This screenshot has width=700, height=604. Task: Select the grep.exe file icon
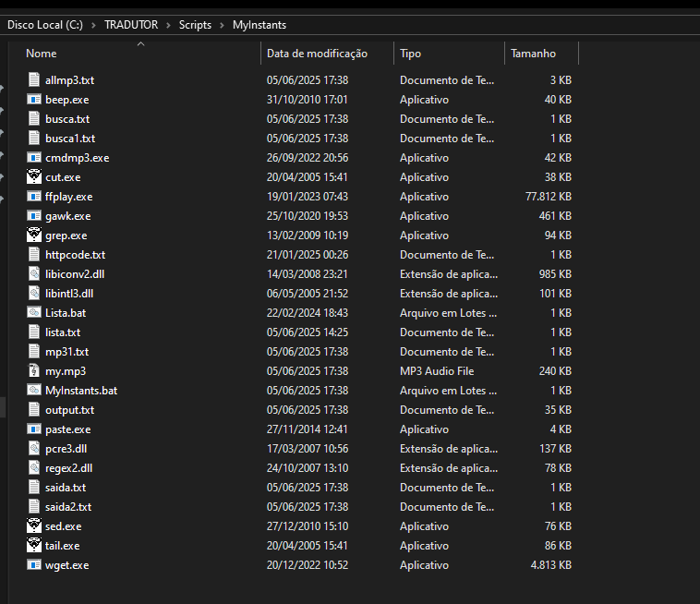click(x=34, y=236)
